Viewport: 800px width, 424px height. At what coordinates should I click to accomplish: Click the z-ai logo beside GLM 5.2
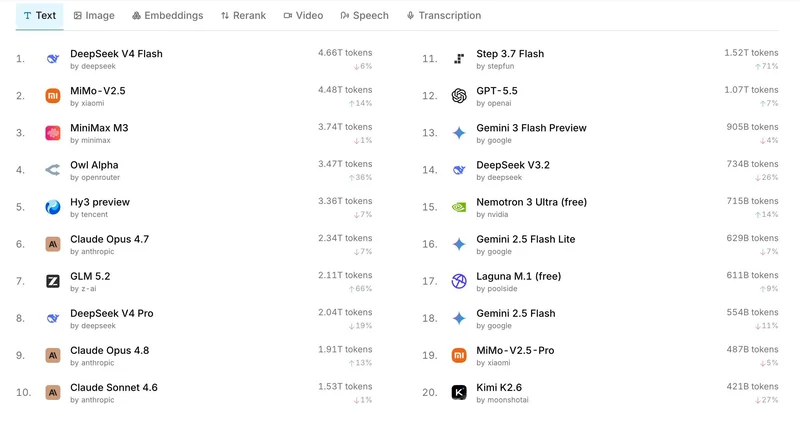(x=53, y=281)
